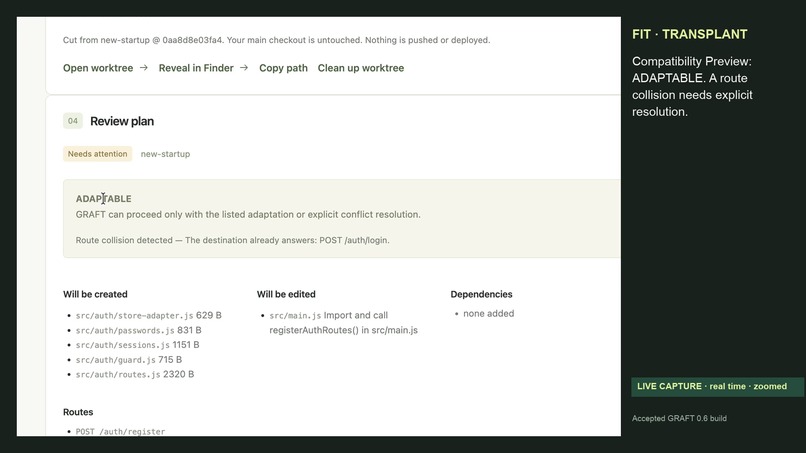Click src/auth/routes.js file entry
The width and height of the screenshot is (806, 453).
(135, 374)
